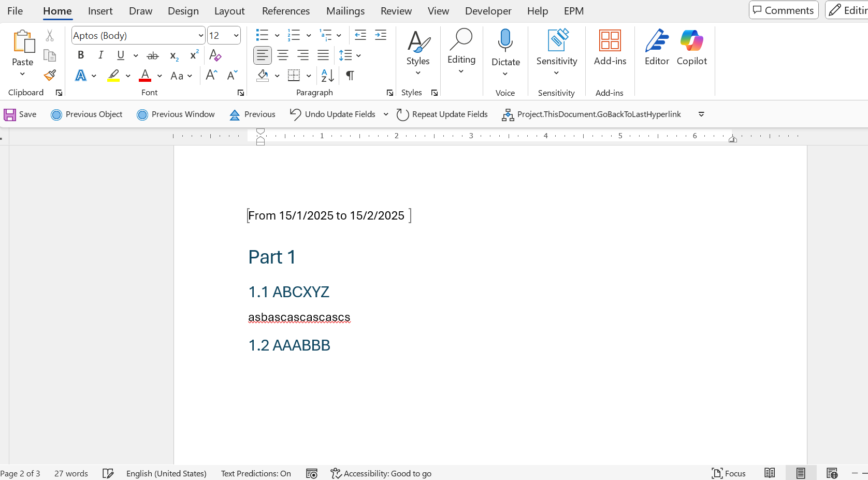Switch to the Design tab
This screenshot has height=480, width=868.
(x=183, y=11)
